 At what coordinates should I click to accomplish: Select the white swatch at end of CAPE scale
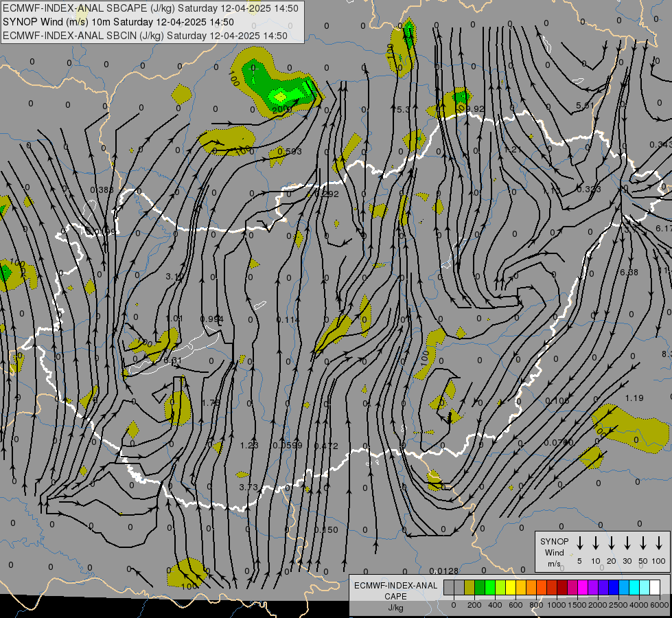(x=655, y=588)
